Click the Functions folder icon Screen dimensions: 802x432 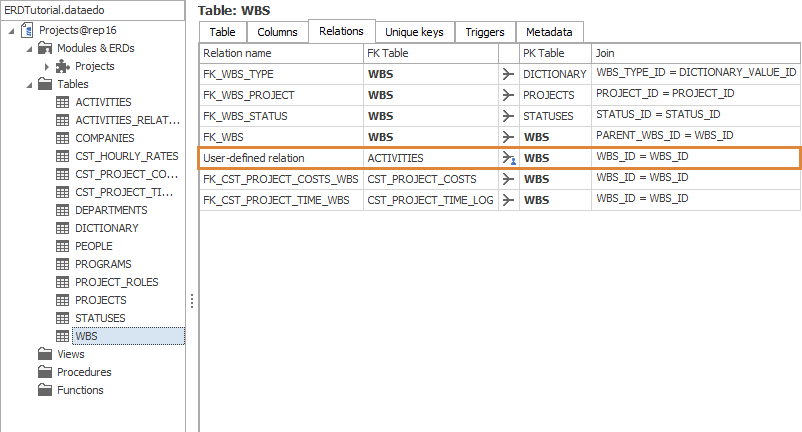click(x=44, y=390)
